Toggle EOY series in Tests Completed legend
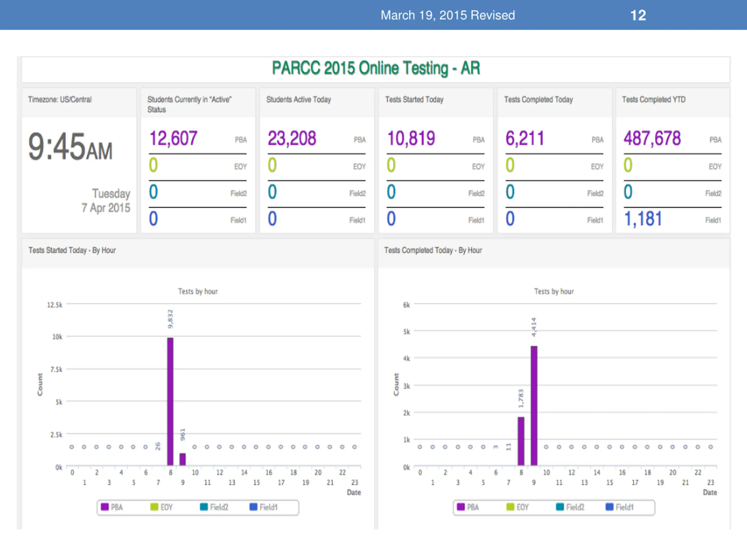The height and width of the screenshot is (560, 747). click(517, 507)
